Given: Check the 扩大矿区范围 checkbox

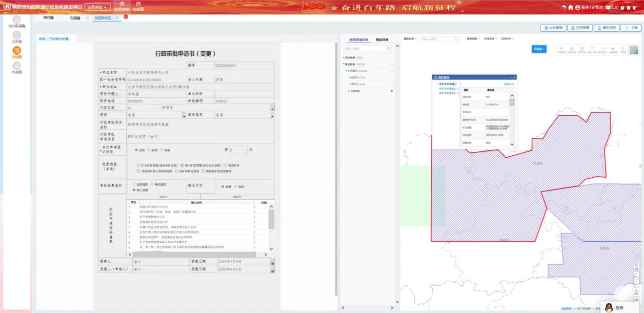Looking at the screenshot, I should tap(139, 165).
